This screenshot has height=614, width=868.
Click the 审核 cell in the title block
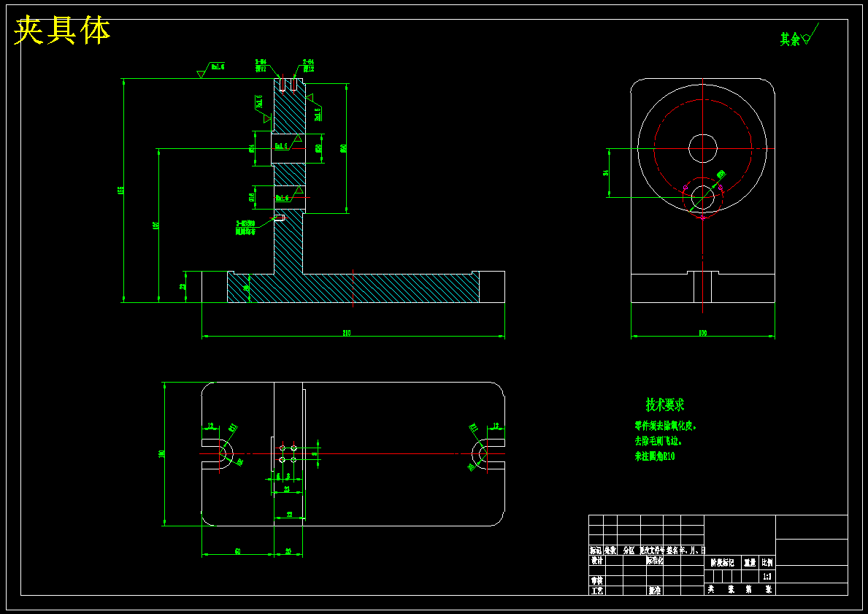click(x=596, y=580)
